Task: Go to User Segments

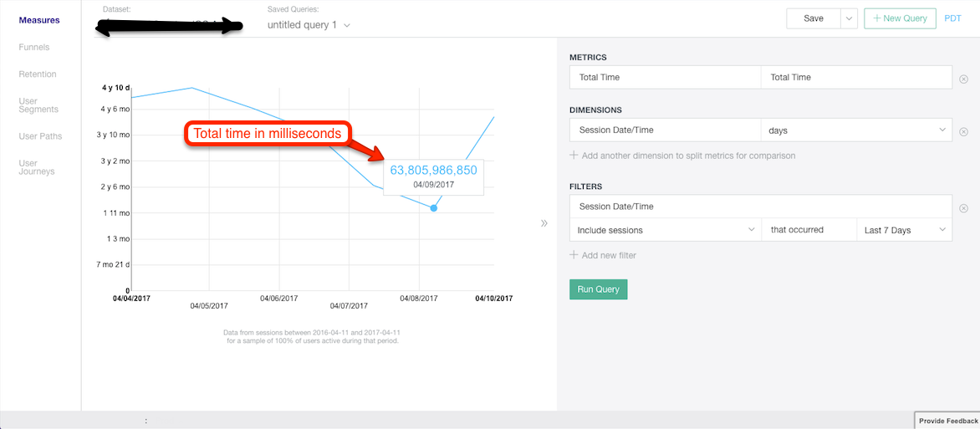Action: (38, 105)
